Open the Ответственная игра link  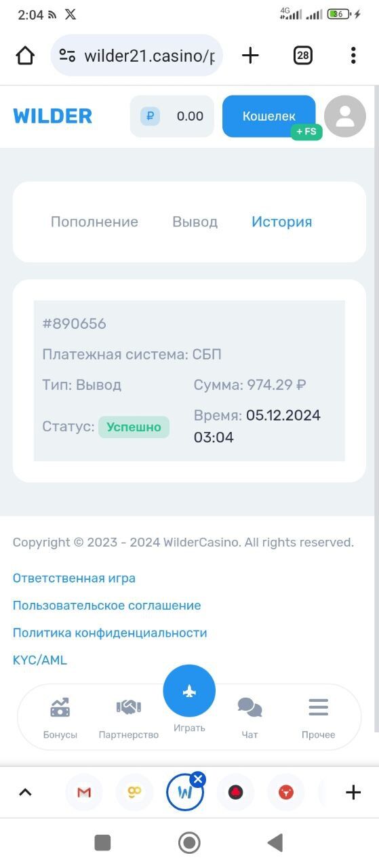[x=74, y=578]
